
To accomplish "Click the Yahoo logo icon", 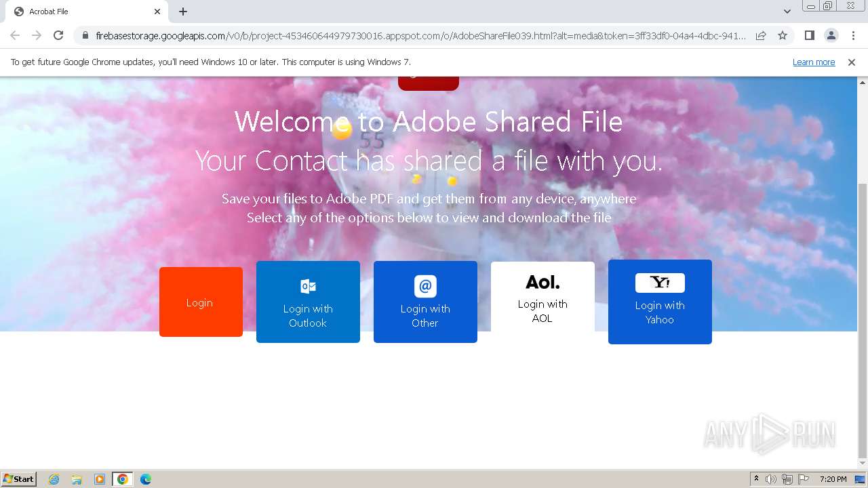I will 660,283.
